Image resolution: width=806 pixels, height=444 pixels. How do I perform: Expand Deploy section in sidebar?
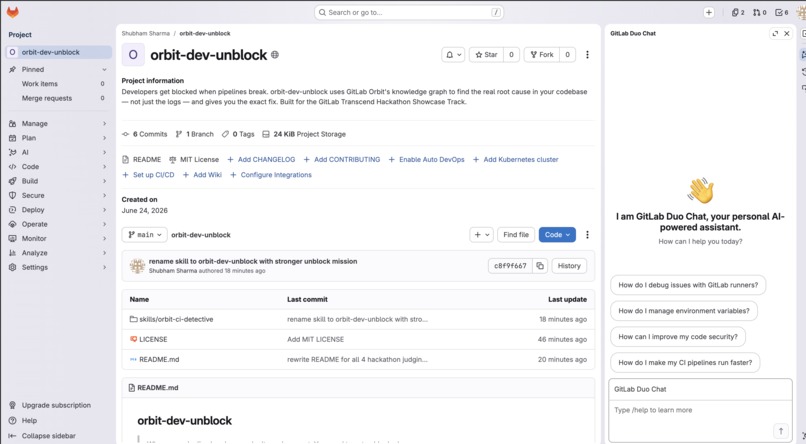[x=58, y=210]
